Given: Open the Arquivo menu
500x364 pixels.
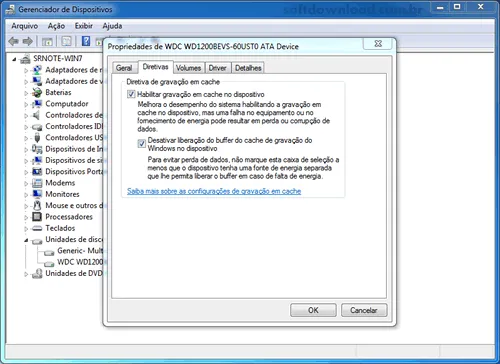Looking at the screenshot, I should coord(25,26).
